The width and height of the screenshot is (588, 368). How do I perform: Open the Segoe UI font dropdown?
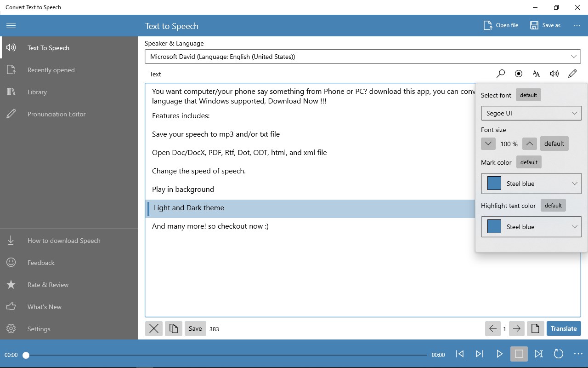(x=531, y=113)
